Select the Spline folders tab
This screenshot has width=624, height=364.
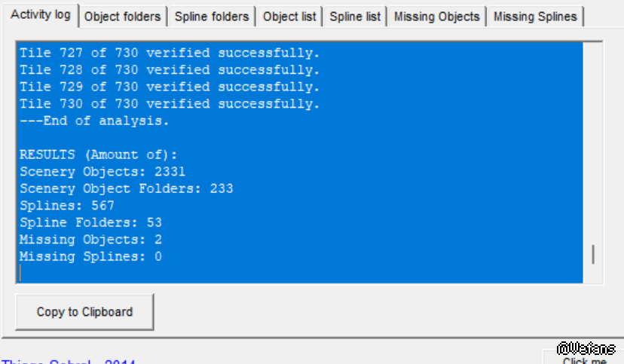coord(211,17)
